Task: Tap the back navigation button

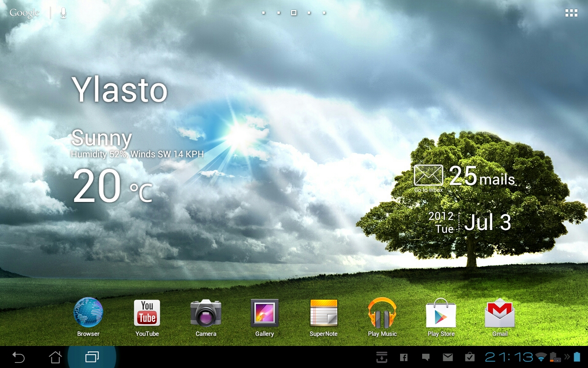Action: point(18,357)
